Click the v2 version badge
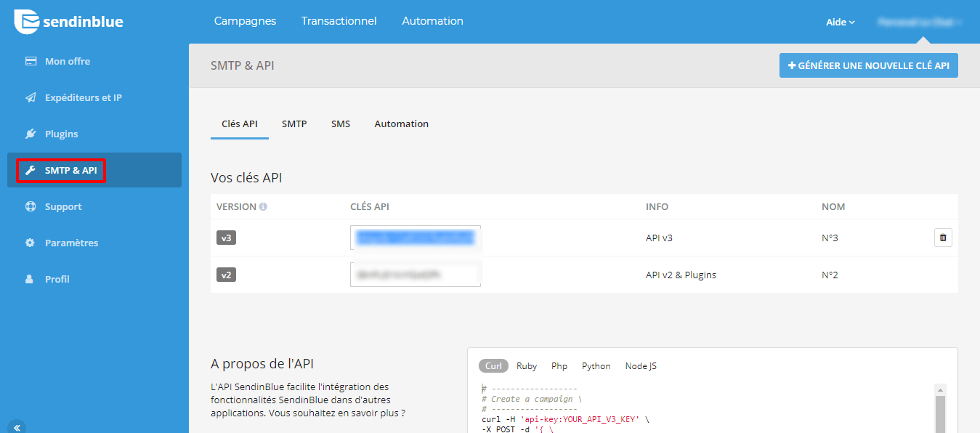Viewport: 980px width, 433px height. coord(226,275)
